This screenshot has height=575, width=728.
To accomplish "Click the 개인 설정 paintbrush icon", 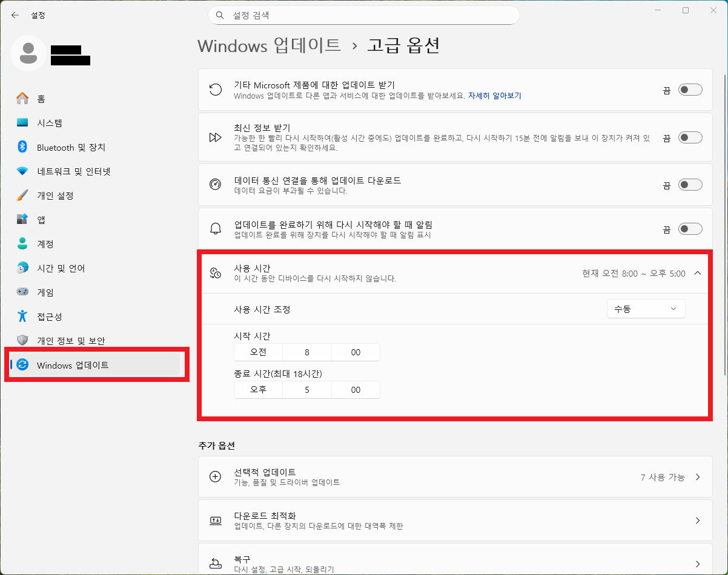I will (22, 195).
